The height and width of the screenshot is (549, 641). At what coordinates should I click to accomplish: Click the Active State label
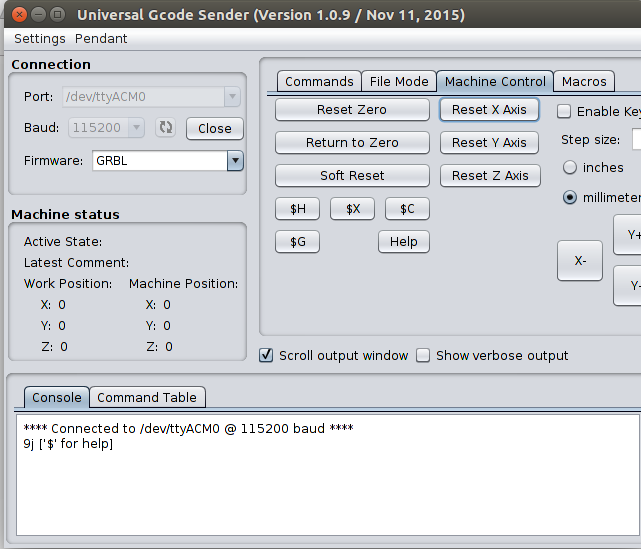[63, 242]
